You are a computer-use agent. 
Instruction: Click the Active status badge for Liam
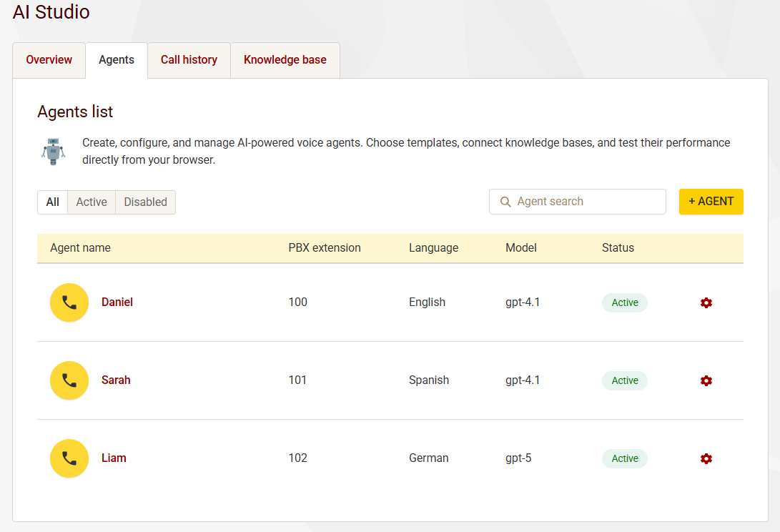(624, 458)
